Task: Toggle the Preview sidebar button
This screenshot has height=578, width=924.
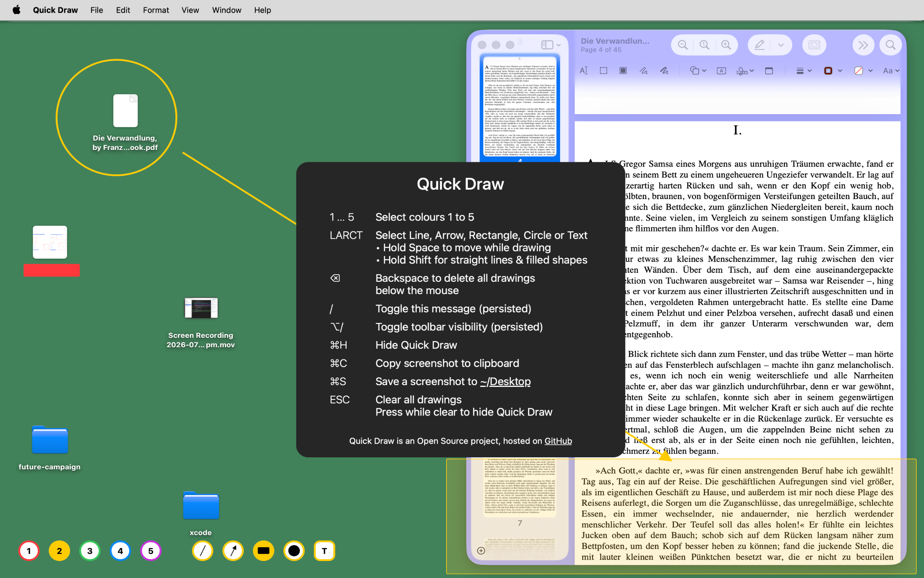Action: pos(547,45)
